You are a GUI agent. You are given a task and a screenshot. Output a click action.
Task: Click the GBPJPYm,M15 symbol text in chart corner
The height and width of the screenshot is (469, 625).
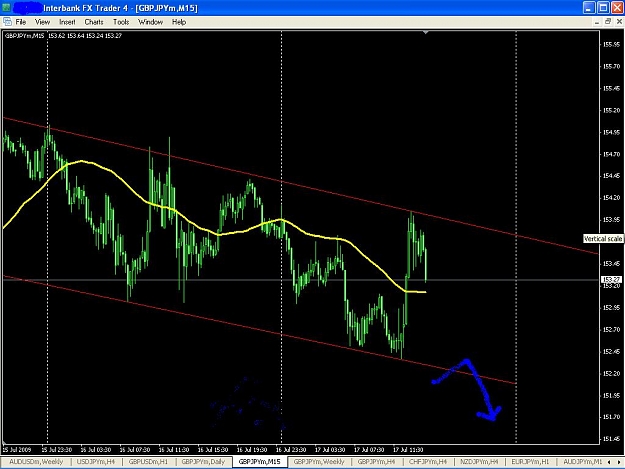[x=24, y=36]
